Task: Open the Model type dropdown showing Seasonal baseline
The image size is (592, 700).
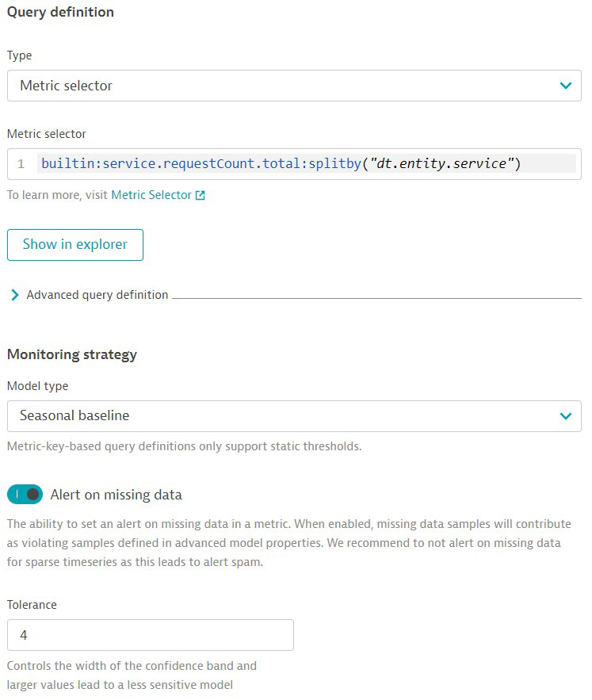Action: [x=293, y=415]
